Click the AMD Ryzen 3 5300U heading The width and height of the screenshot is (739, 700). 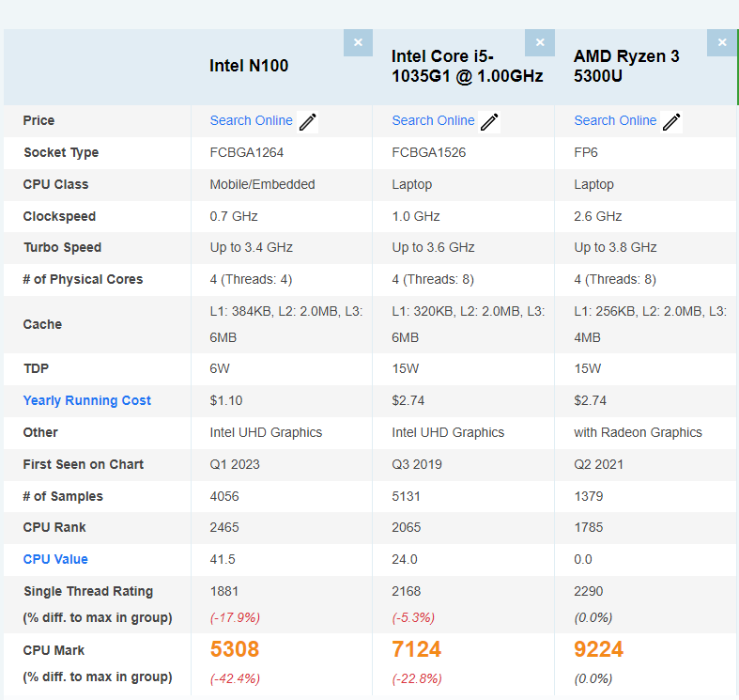[x=626, y=66]
